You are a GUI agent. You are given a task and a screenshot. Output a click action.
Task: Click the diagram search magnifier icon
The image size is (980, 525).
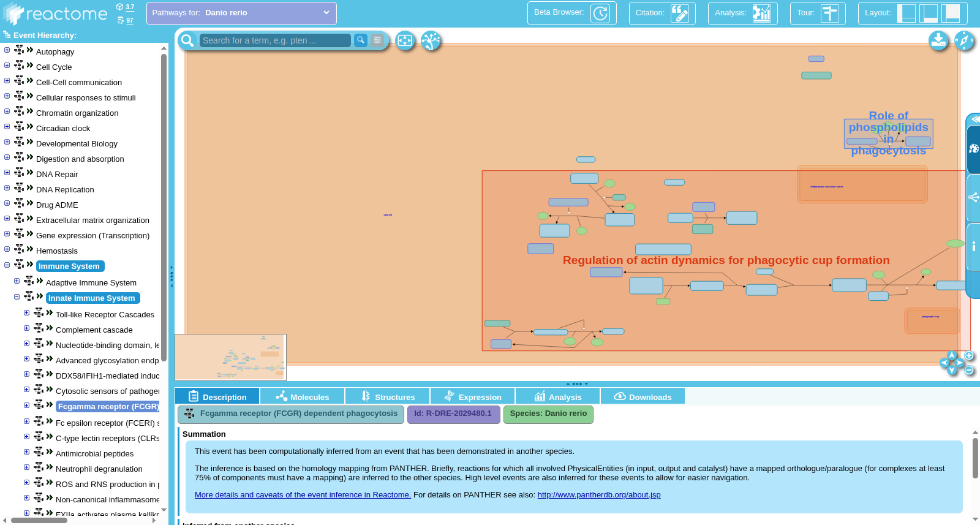[187, 40]
